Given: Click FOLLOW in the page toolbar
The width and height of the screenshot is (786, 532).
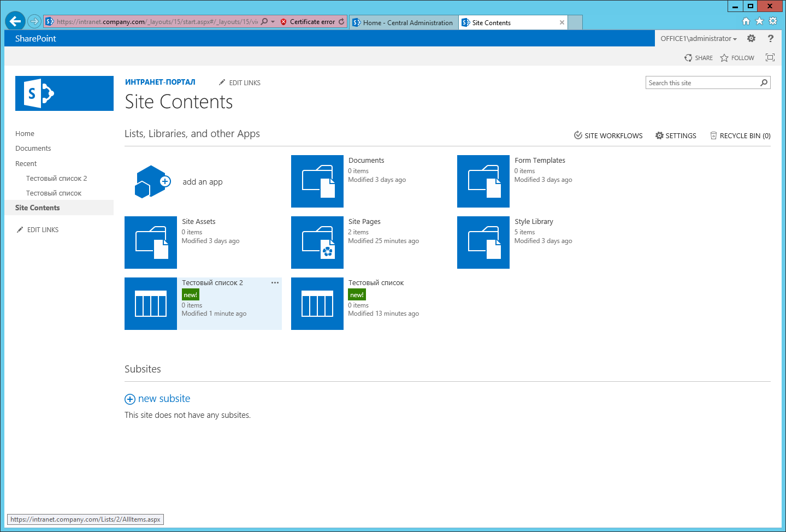Looking at the screenshot, I should (x=737, y=58).
